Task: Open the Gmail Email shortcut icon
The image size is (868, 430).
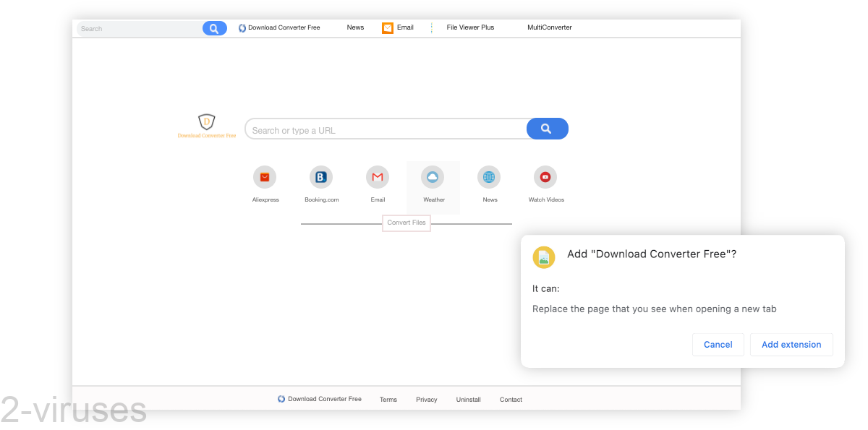Action: (x=378, y=177)
